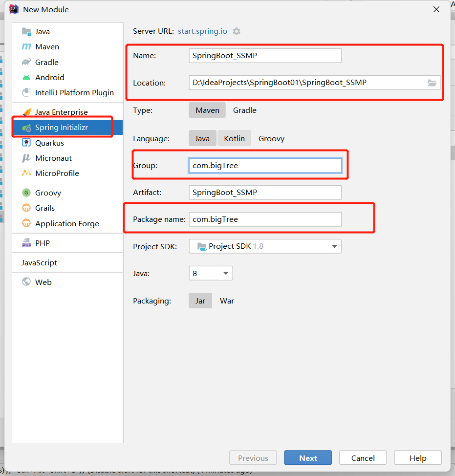
Task: Select Jar packaging
Action: click(x=200, y=301)
